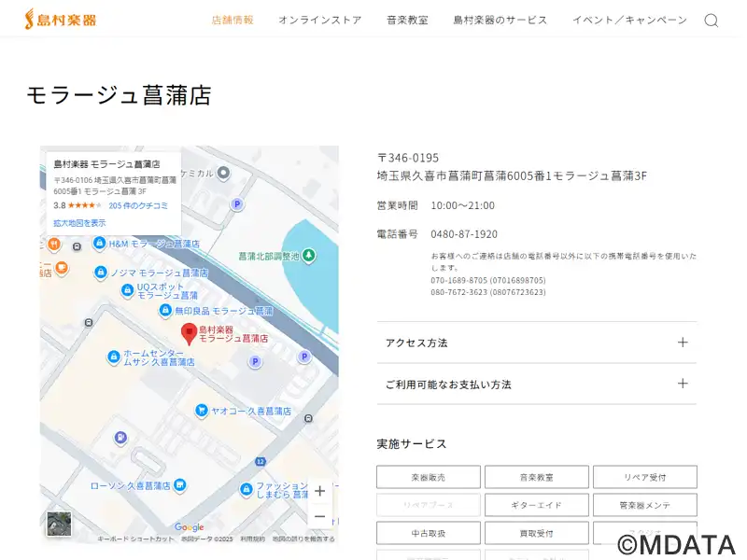Expand the ご利用可能なお支払い方法 section
This screenshot has width=747, height=560.
tap(536, 384)
